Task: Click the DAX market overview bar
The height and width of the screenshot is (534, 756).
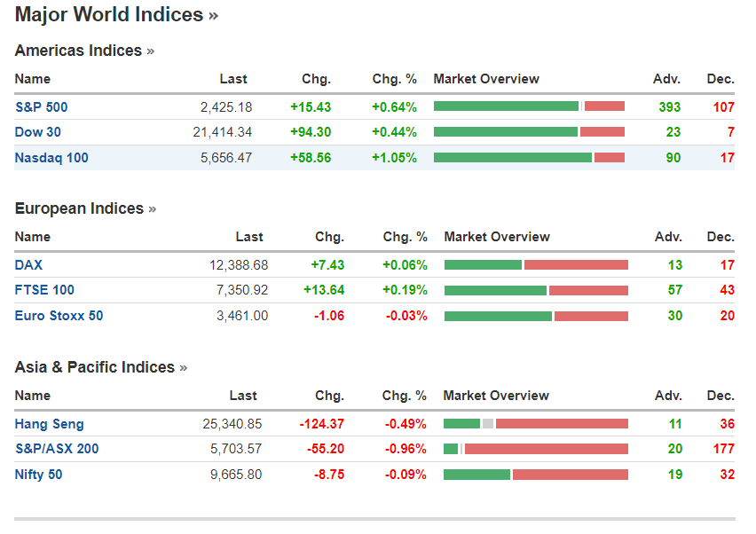Action: (x=536, y=264)
